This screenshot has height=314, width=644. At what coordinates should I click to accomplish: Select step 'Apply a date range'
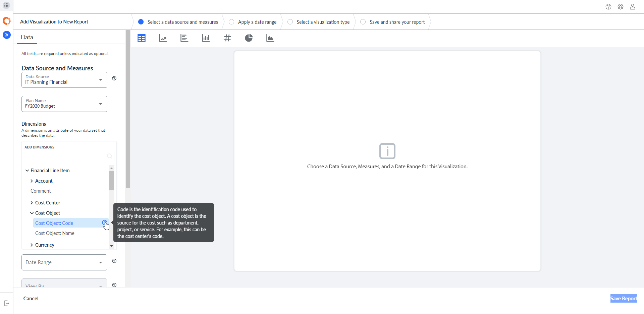[x=253, y=22]
